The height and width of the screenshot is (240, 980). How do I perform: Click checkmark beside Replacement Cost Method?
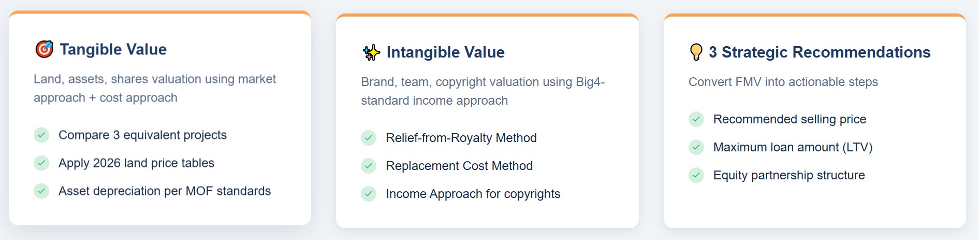[369, 166]
